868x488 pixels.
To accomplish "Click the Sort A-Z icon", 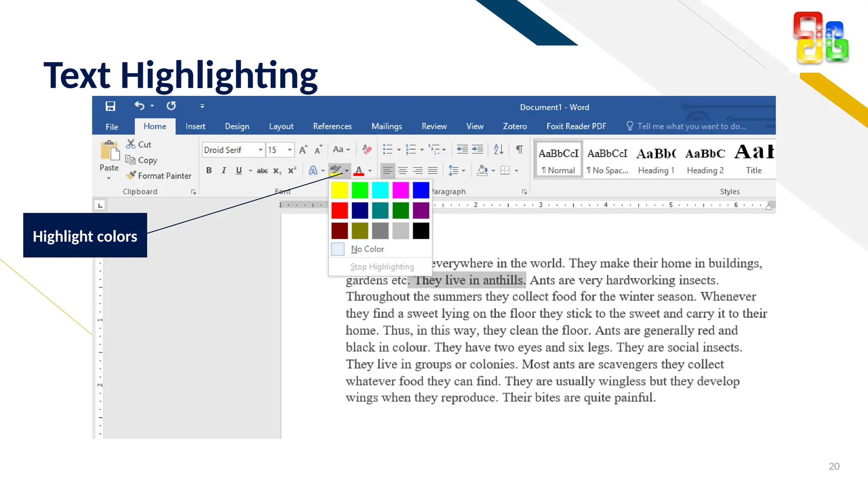I will (498, 149).
